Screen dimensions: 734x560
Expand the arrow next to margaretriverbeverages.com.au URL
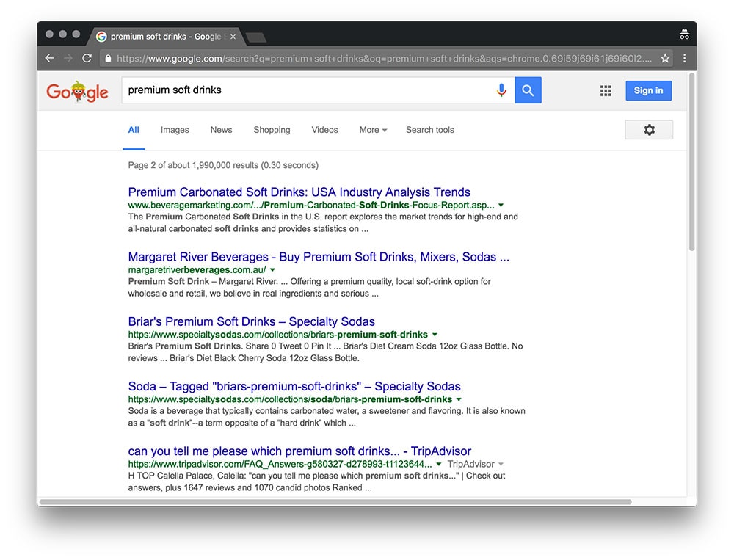(272, 269)
